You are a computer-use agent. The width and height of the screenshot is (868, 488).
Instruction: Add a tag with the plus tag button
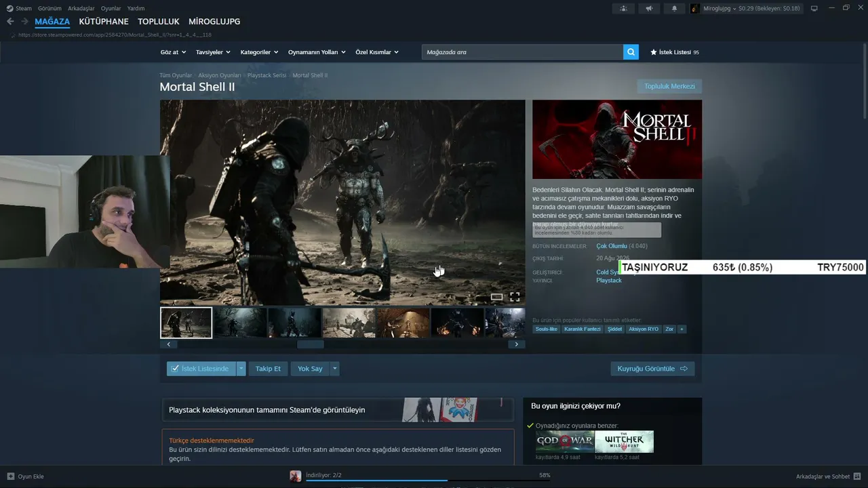click(x=682, y=329)
